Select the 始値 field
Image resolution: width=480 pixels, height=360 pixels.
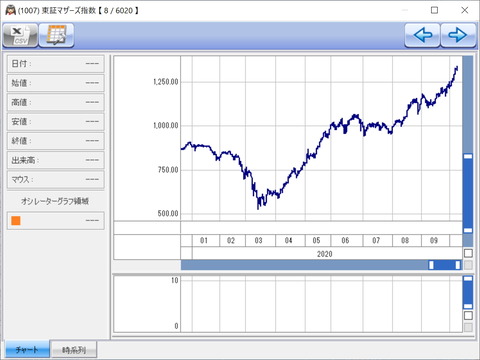pyautogui.click(x=56, y=83)
